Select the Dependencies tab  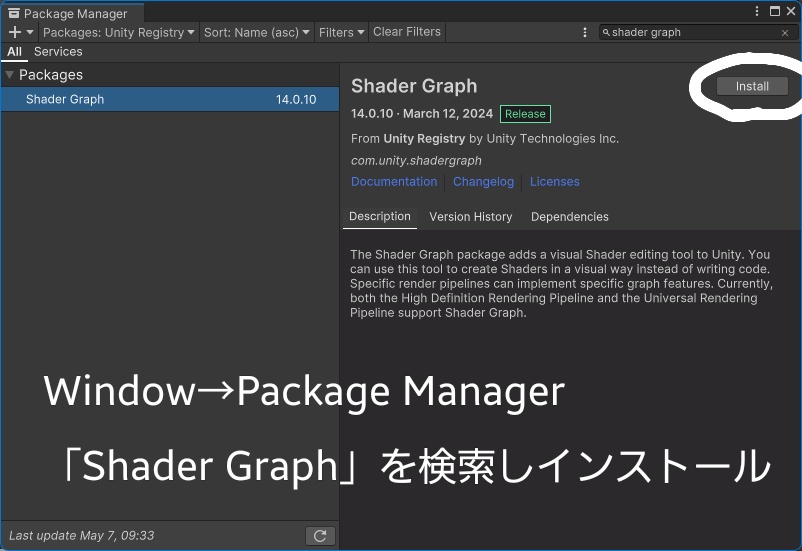[x=570, y=217]
